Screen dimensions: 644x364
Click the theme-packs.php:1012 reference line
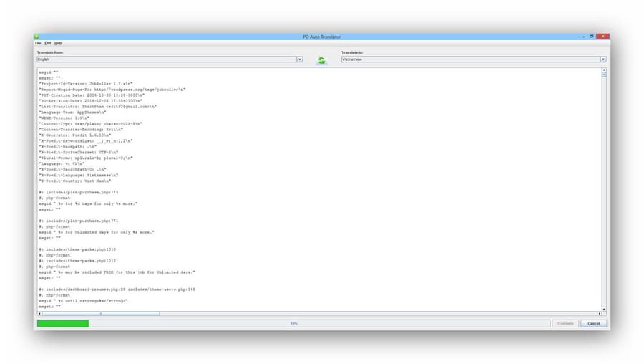[x=77, y=261]
